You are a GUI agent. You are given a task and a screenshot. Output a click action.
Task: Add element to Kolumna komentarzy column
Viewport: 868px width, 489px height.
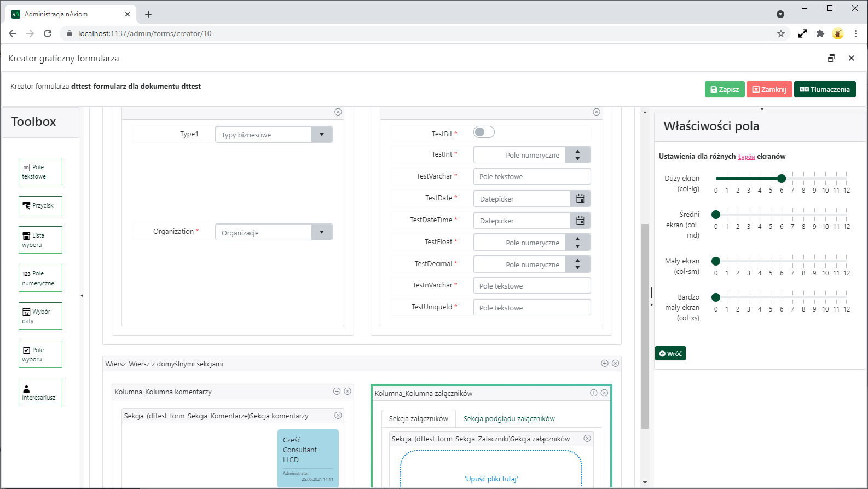pos(337,391)
